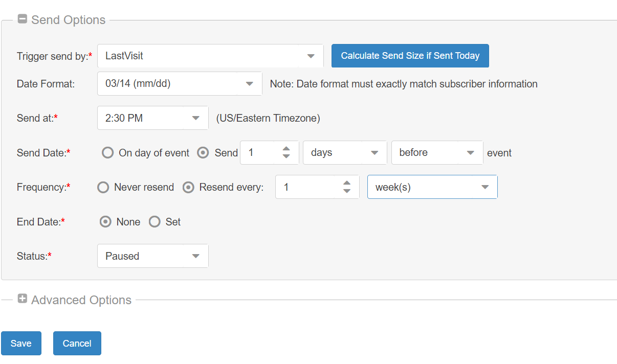Viewport: 617px width, 364px height.
Task: Expand the Advanced Options plus icon
Action: tap(22, 299)
